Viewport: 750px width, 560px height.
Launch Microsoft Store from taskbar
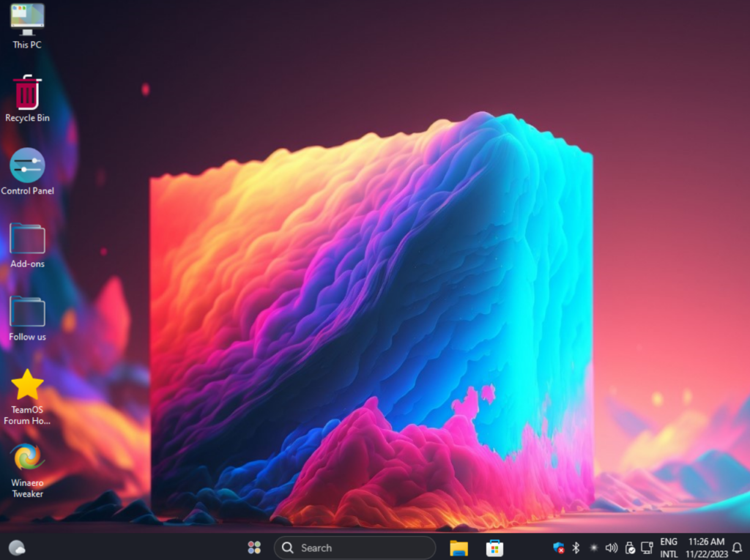click(494, 548)
